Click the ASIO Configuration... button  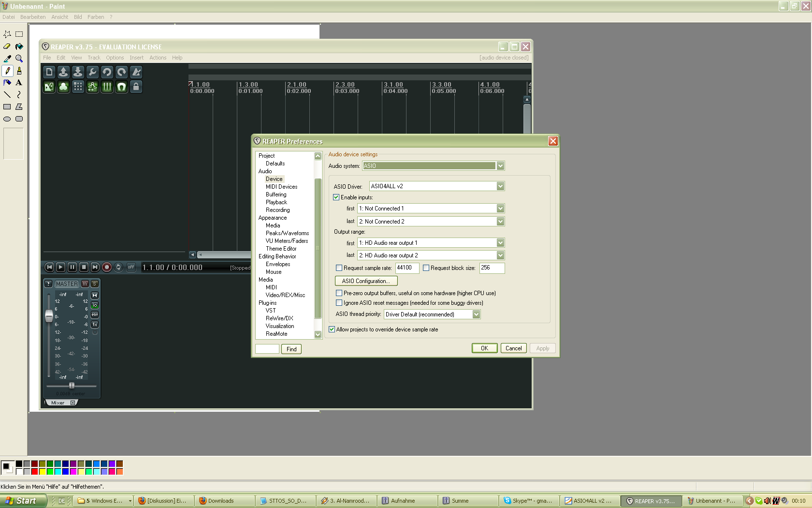pyautogui.click(x=366, y=281)
